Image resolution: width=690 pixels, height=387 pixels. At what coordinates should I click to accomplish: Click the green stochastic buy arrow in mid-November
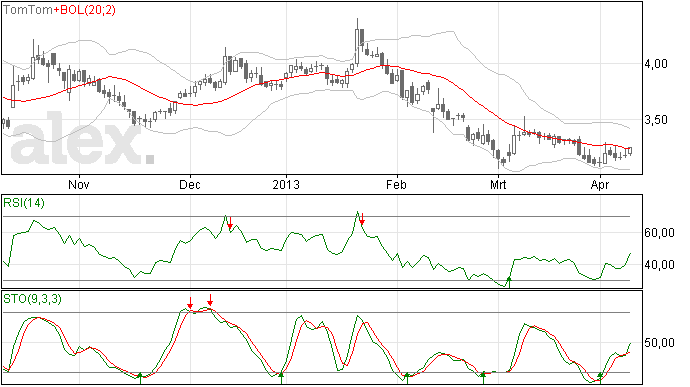140,378
